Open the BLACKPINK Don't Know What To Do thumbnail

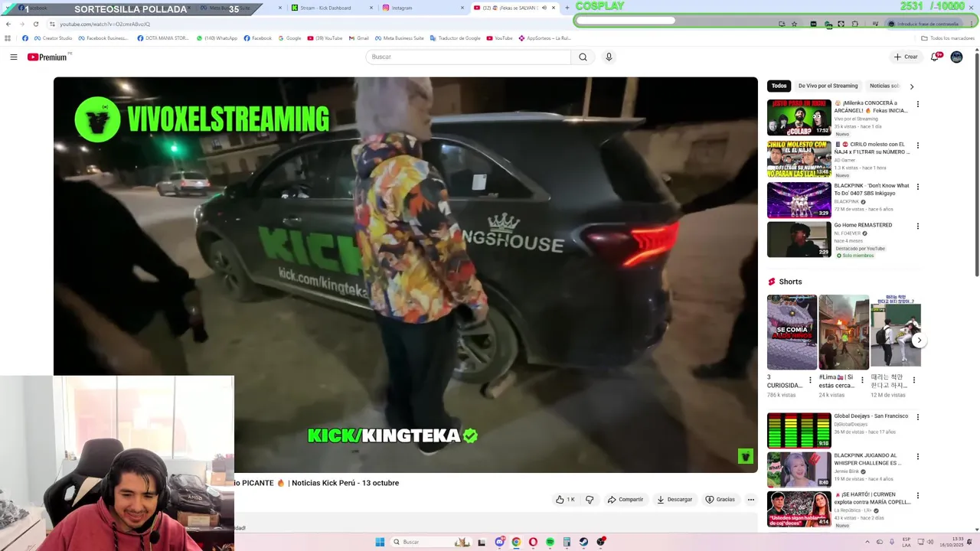[x=799, y=200]
